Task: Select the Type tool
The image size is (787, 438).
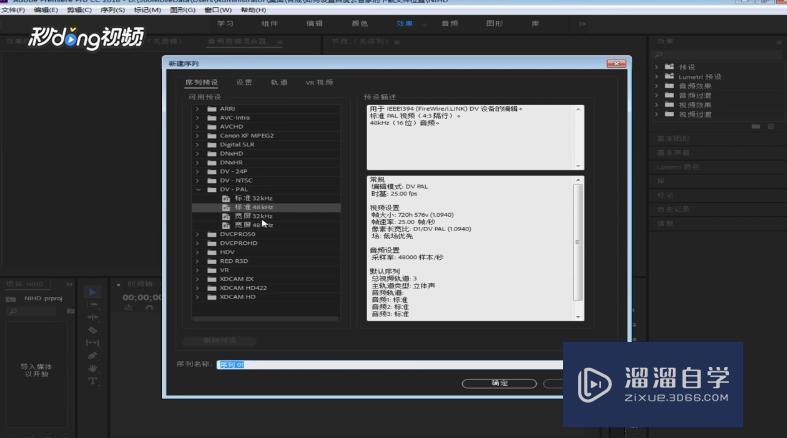Action: (92, 381)
